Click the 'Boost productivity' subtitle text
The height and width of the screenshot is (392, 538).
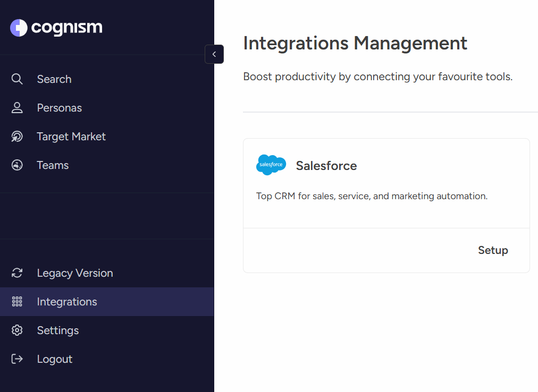[x=378, y=76]
